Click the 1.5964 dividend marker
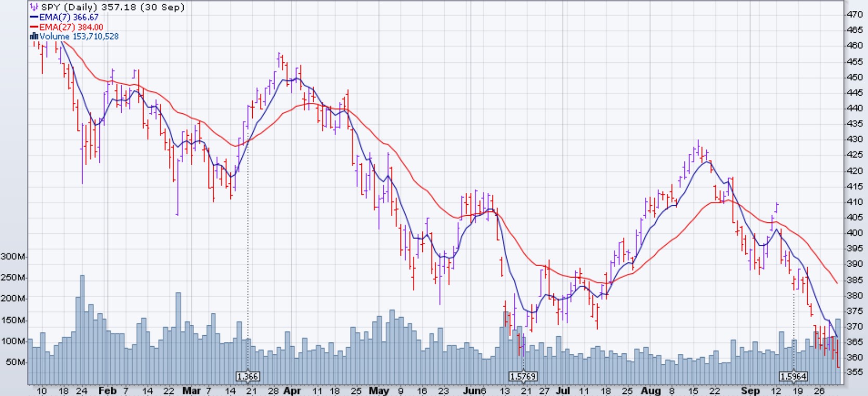 click(x=794, y=376)
